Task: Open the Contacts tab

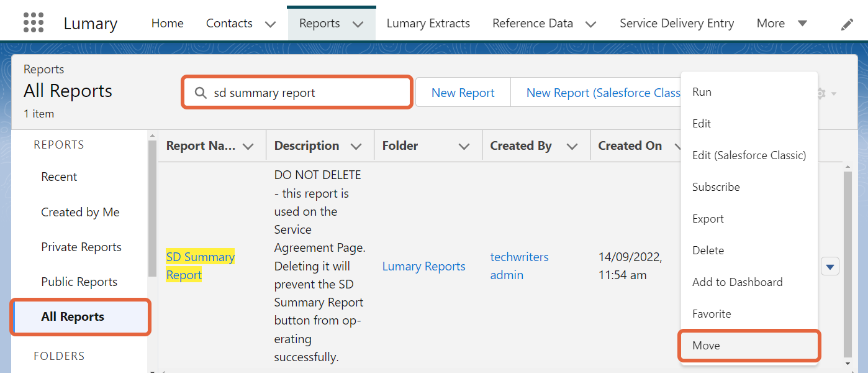Action: coord(229,24)
